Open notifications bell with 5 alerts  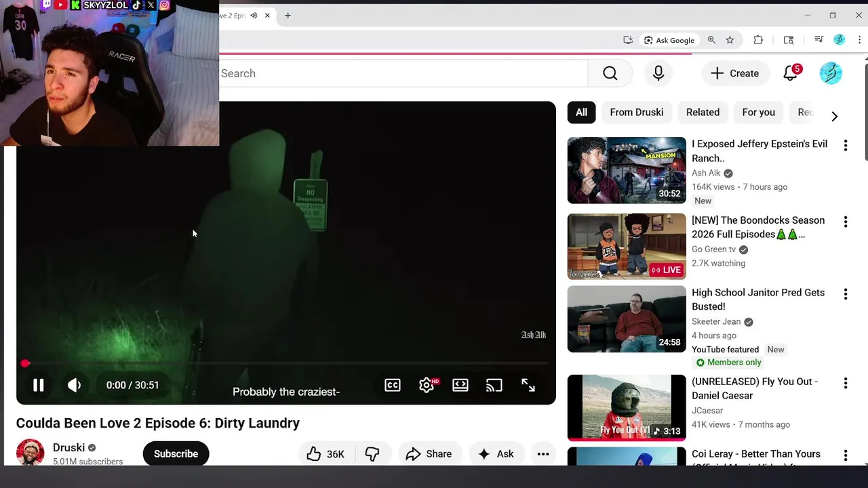[x=791, y=73]
